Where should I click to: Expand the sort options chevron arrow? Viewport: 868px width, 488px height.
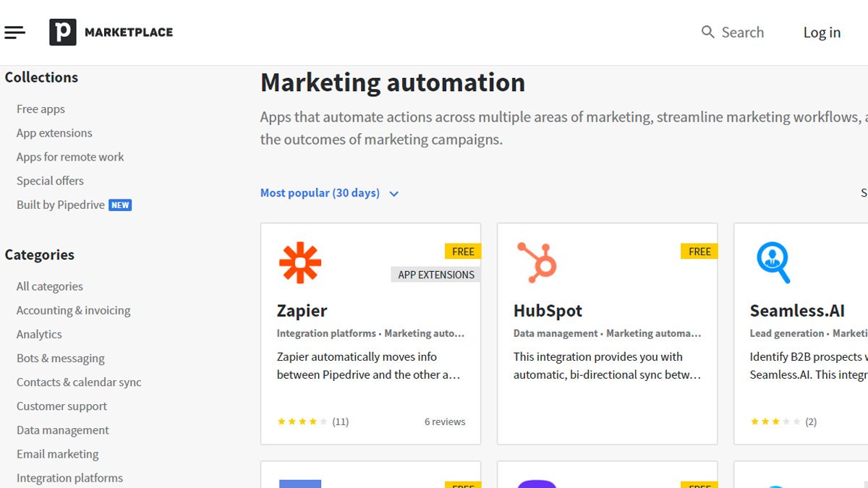(x=393, y=193)
